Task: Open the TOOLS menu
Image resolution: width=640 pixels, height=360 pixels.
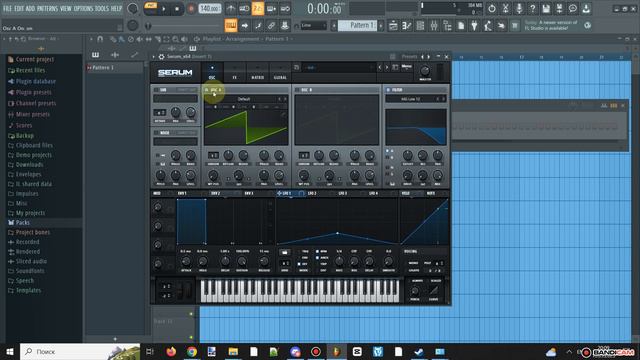Action: [x=102, y=8]
